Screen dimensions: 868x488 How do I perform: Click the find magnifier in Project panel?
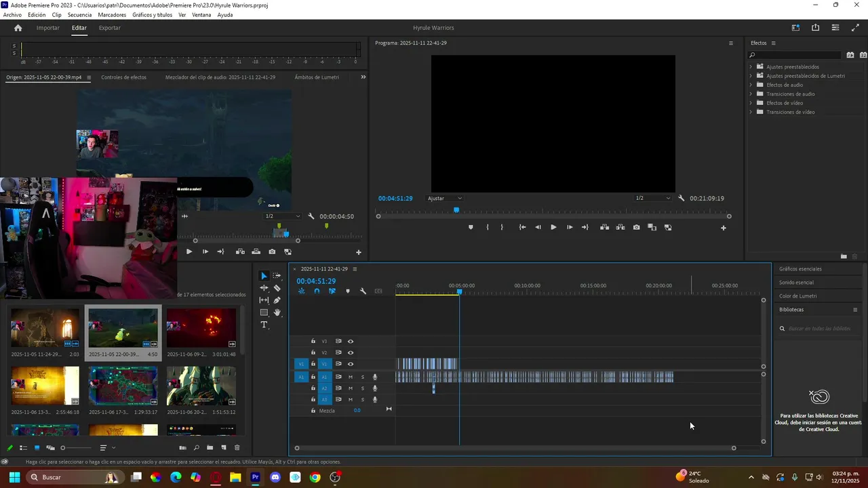[197, 447]
